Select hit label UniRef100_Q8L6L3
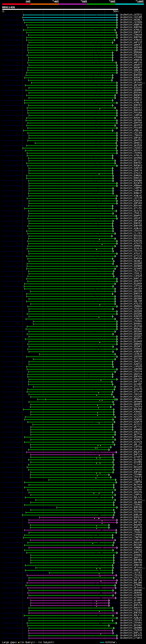This screenshot has width=146, height=644. [x=131, y=480]
